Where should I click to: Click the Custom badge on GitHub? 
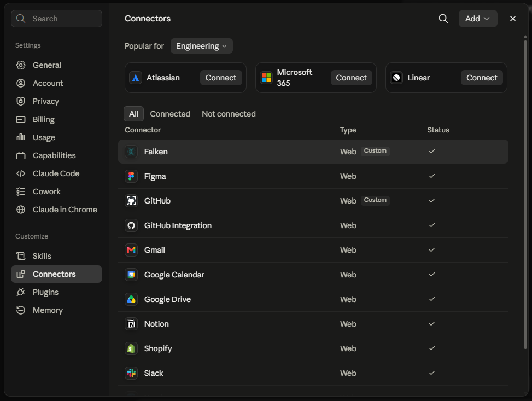(x=375, y=200)
